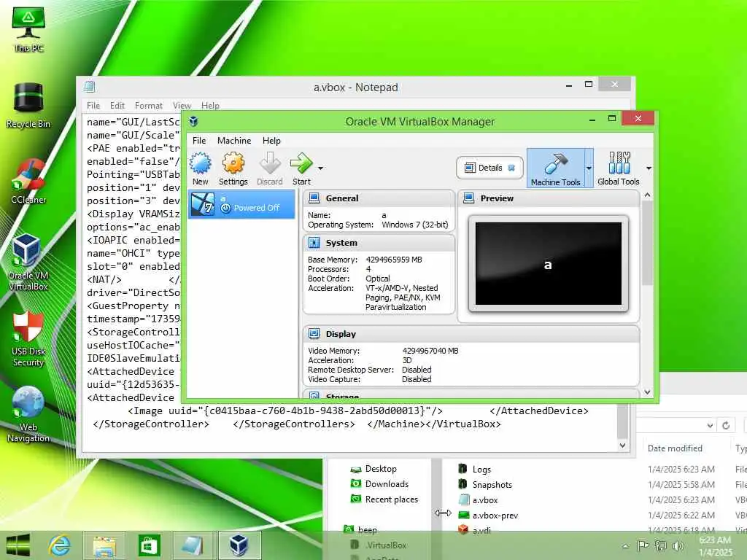Switch to VirtualBox taskbar button
Screen dimensions: 747x560
click(x=239, y=545)
